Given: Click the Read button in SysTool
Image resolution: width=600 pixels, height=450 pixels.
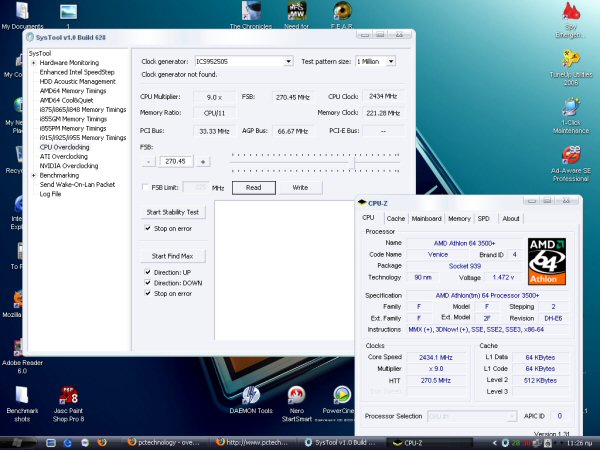Looking at the screenshot, I should click(254, 188).
